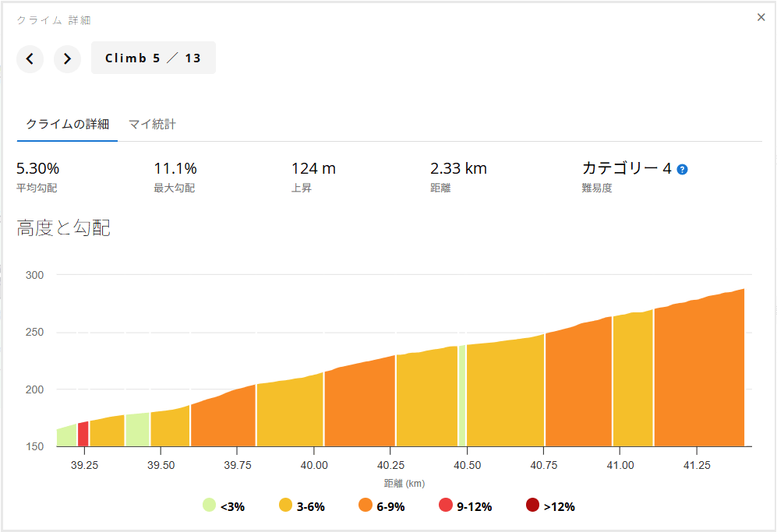Toggle the <3% light green legend circle
Viewport: 777px width, 532px height.
(x=209, y=506)
